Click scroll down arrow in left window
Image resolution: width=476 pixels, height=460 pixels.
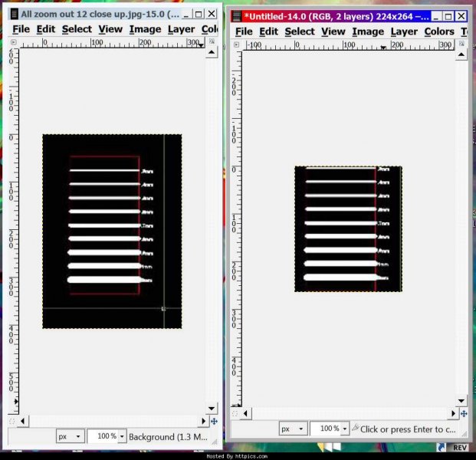pyautogui.click(x=212, y=409)
